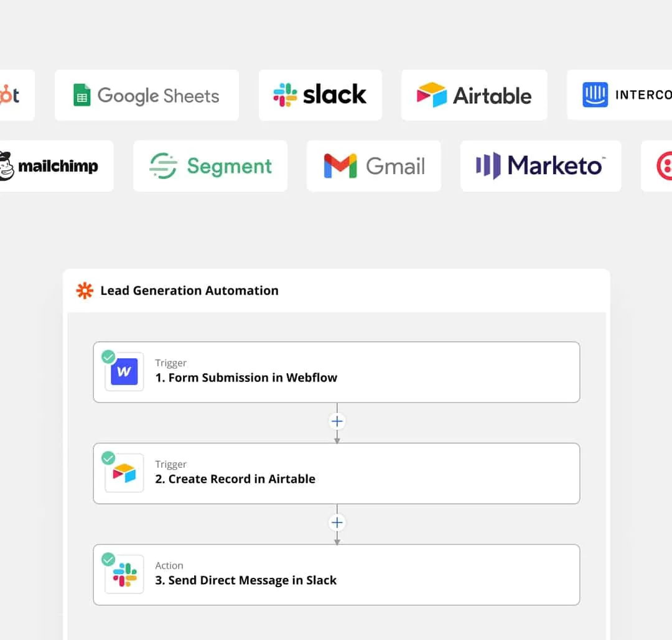Click the Action label above Send Direct Message
This screenshot has height=640, width=672.
[169, 565]
